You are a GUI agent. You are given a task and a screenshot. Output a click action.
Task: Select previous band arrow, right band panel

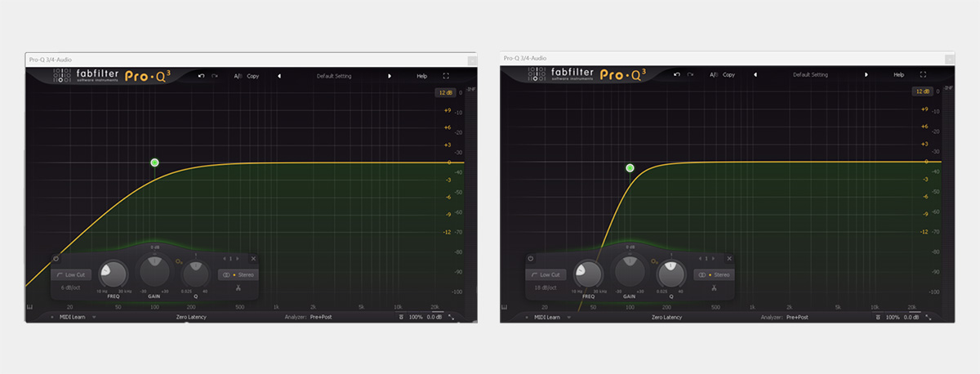699,258
